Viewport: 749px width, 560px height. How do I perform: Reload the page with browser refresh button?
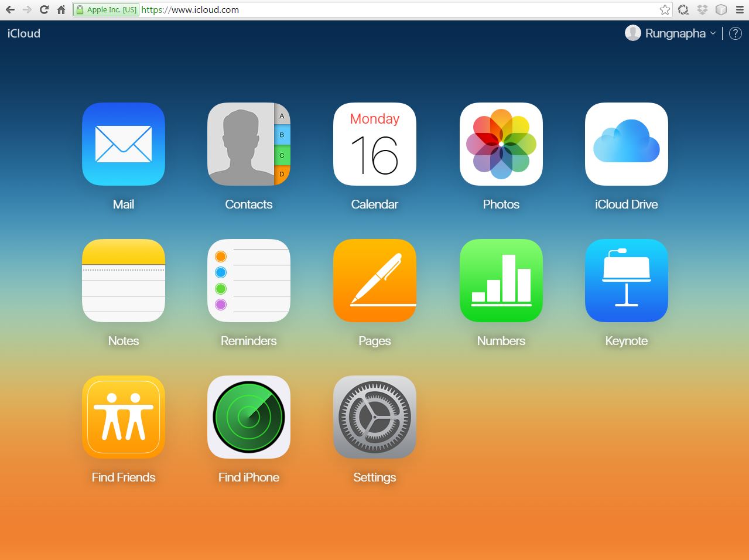tap(44, 10)
